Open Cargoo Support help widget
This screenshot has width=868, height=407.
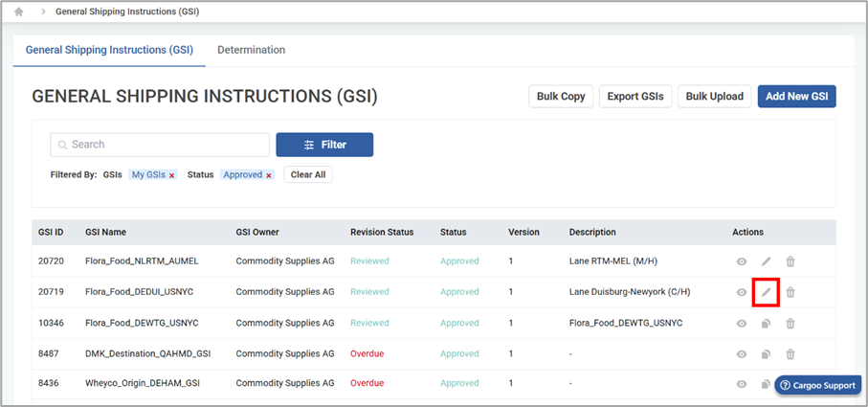[x=818, y=385]
